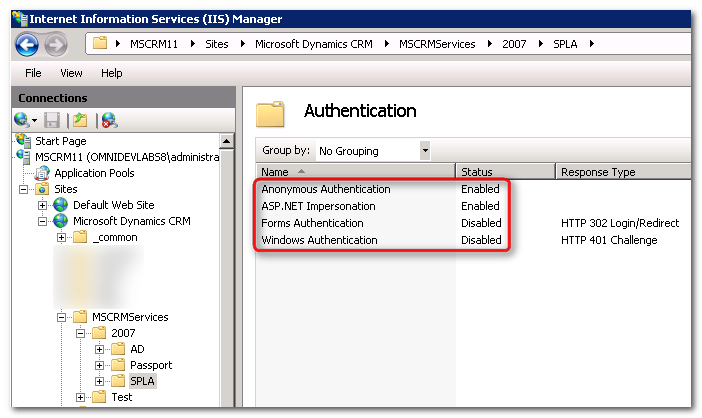This screenshot has width=702, height=418.
Task: Sort by the Name column header
Action: point(355,172)
